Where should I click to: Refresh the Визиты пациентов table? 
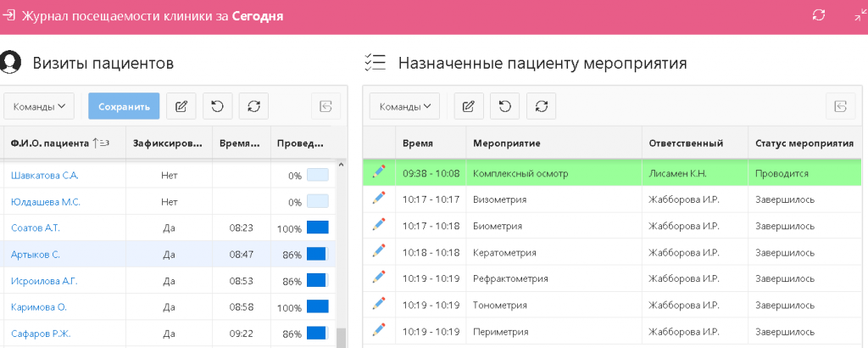tap(253, 106)
